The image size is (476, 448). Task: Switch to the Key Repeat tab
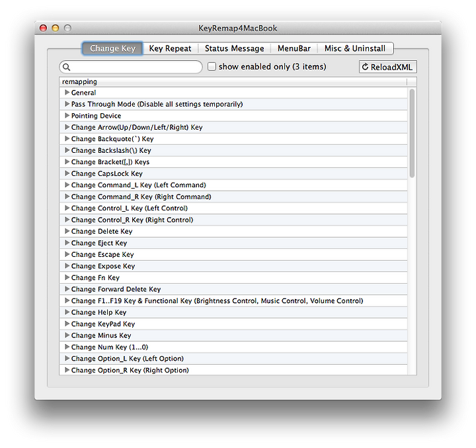tap(170, 48)
